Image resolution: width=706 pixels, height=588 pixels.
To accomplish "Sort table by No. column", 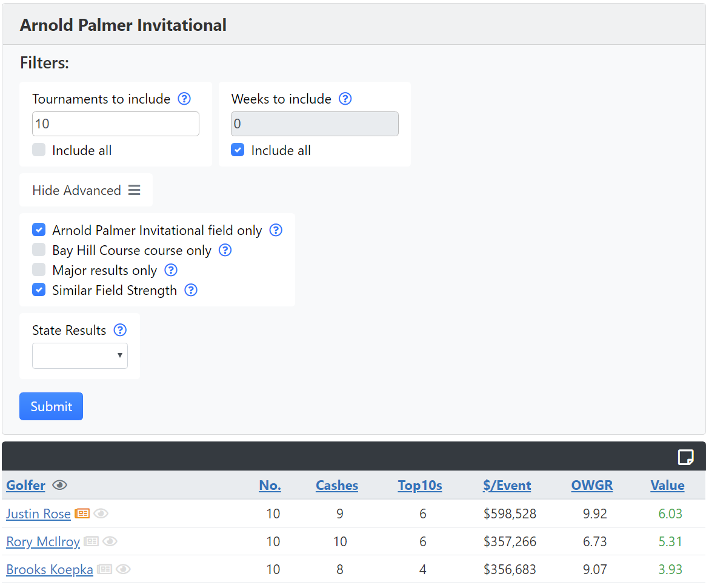I will 270,485.
